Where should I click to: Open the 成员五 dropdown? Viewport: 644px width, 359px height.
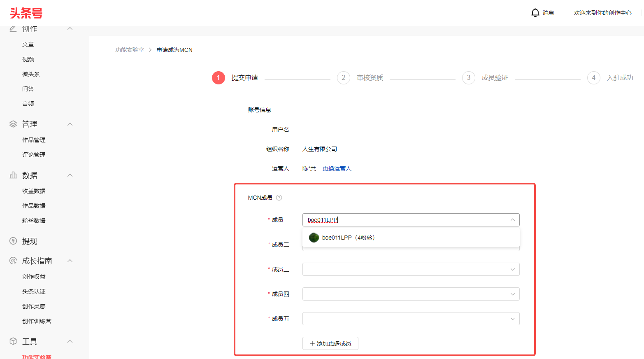pos(411,319)
